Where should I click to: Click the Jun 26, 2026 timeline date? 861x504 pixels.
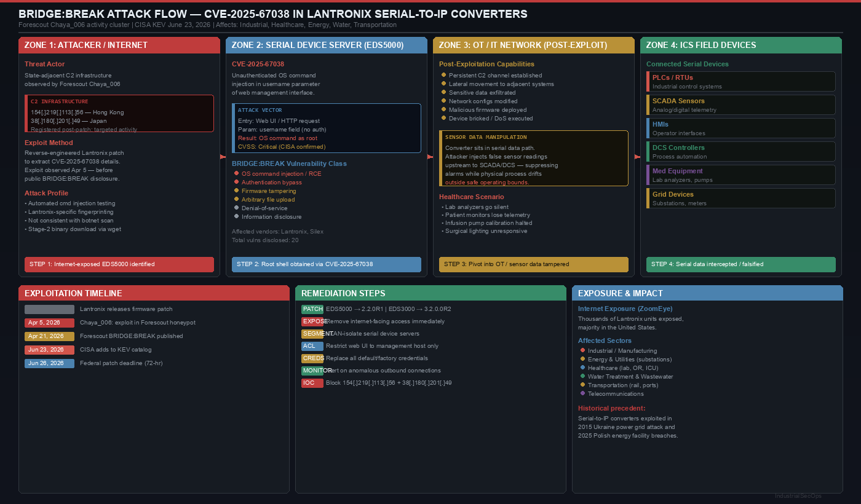tap(49, 363)
